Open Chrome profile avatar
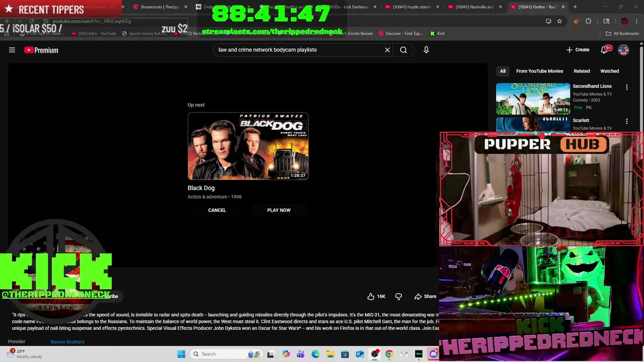Viewport: 644px width, 362px height. [624, 21]
